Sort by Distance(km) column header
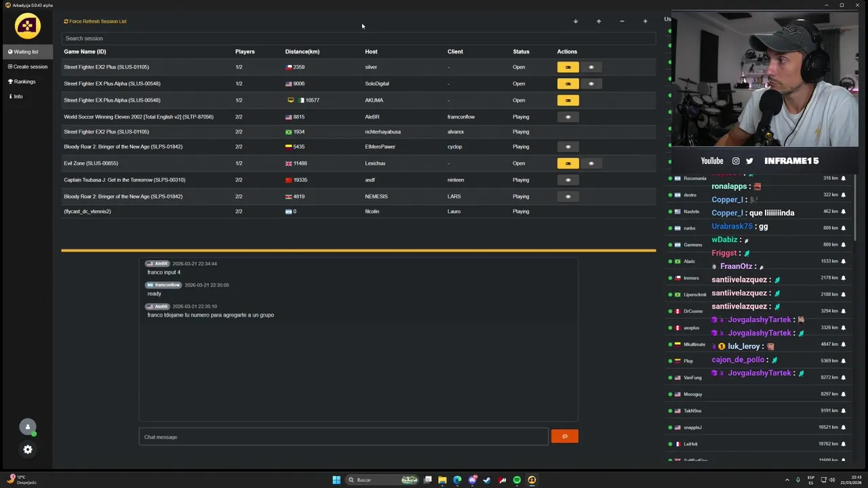This screenshot has width=868, height=488. click(x=302, y=52)
